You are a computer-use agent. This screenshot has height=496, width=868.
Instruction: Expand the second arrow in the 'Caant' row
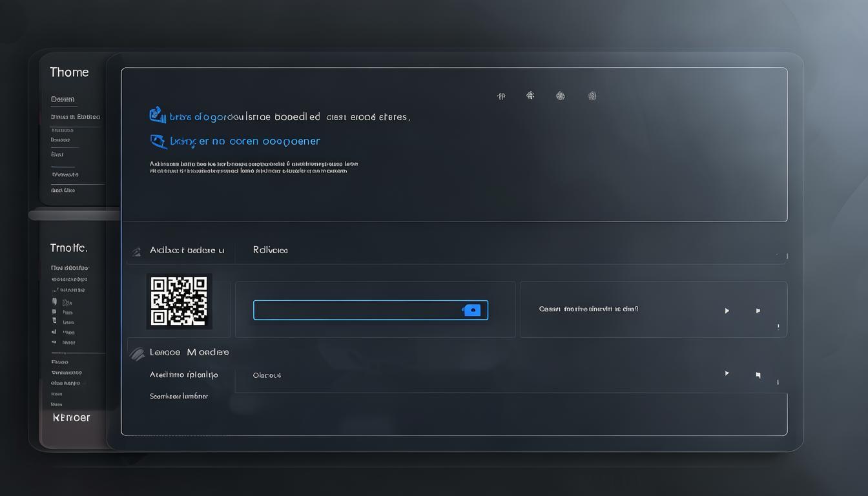[x=758, y=311]
